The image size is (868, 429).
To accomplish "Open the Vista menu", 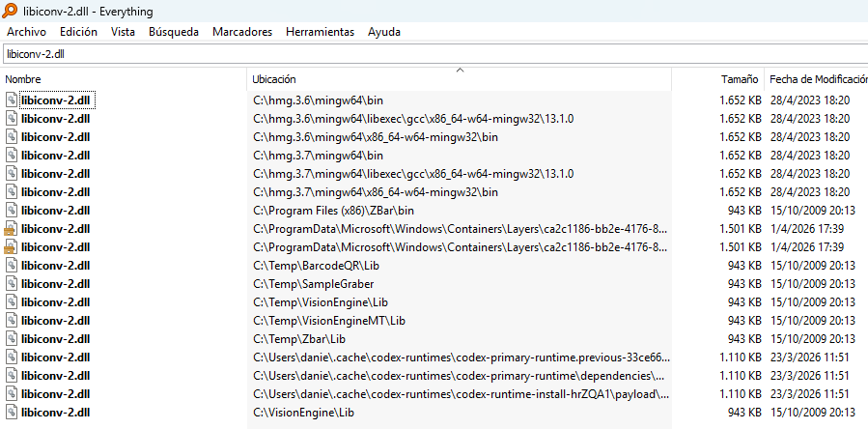I will (x=123, y=32).
